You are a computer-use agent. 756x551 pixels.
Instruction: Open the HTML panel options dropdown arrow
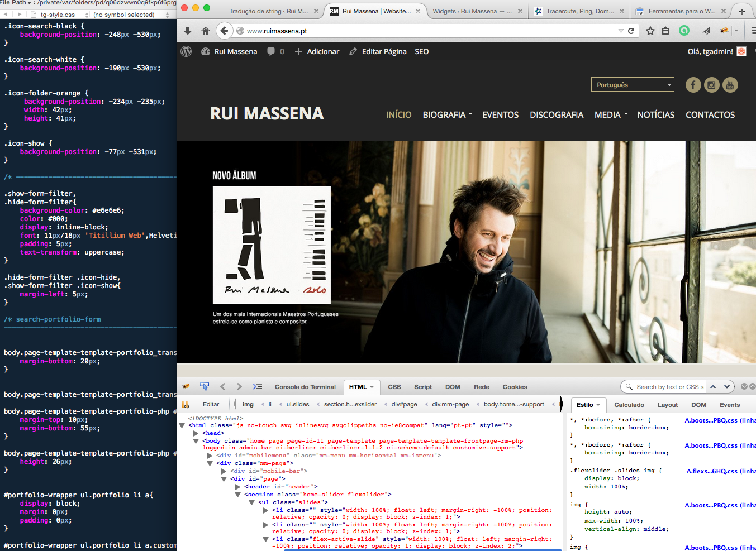tap(372, 387)
